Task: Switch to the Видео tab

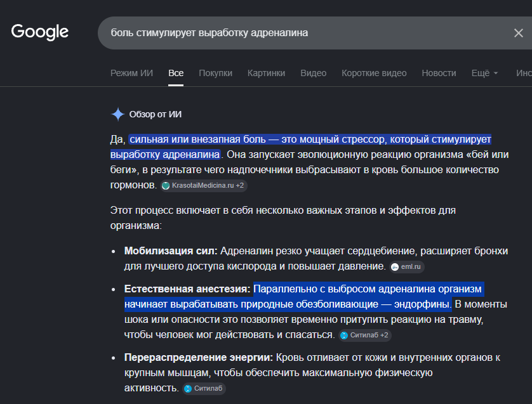Action: [313, 73]
